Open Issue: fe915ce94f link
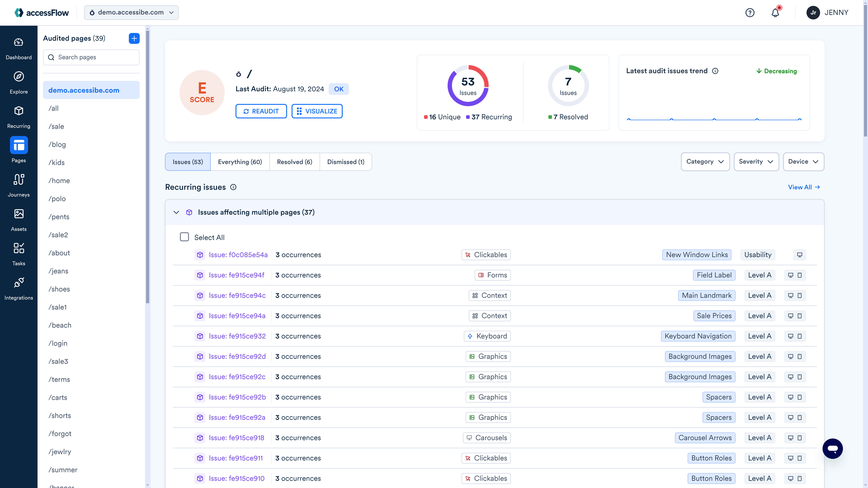 pyautogui.click(x=237, y=275)
